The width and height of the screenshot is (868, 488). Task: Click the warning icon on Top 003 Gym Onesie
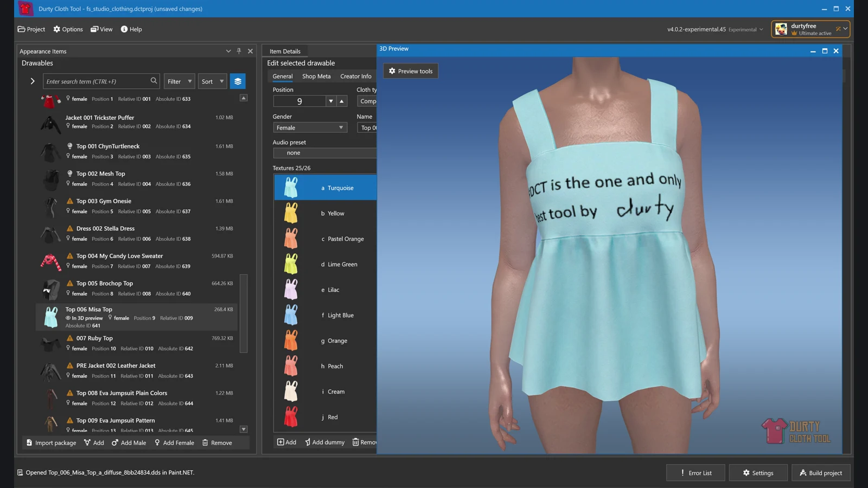point(70,201)
